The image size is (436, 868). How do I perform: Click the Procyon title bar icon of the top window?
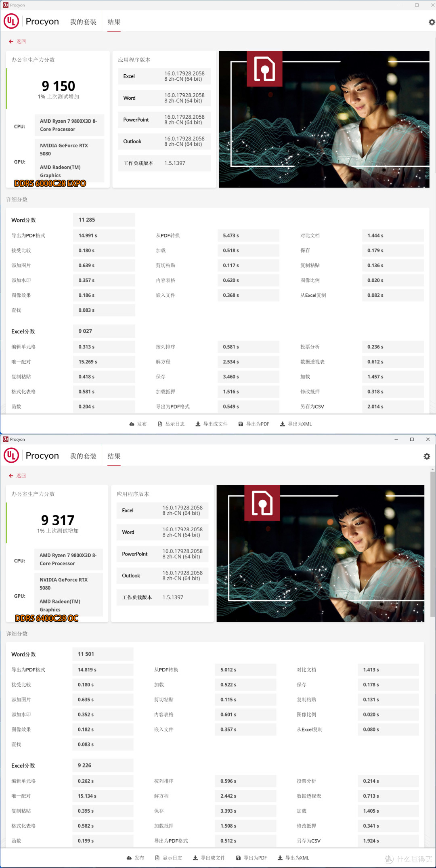pyautogui.click(x=6, y=5)
